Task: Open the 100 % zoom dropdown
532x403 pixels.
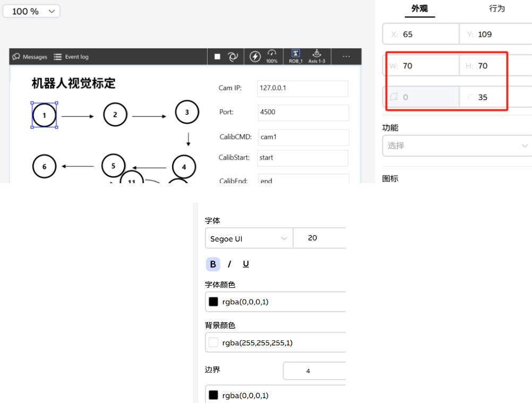Action: [32, 11]
